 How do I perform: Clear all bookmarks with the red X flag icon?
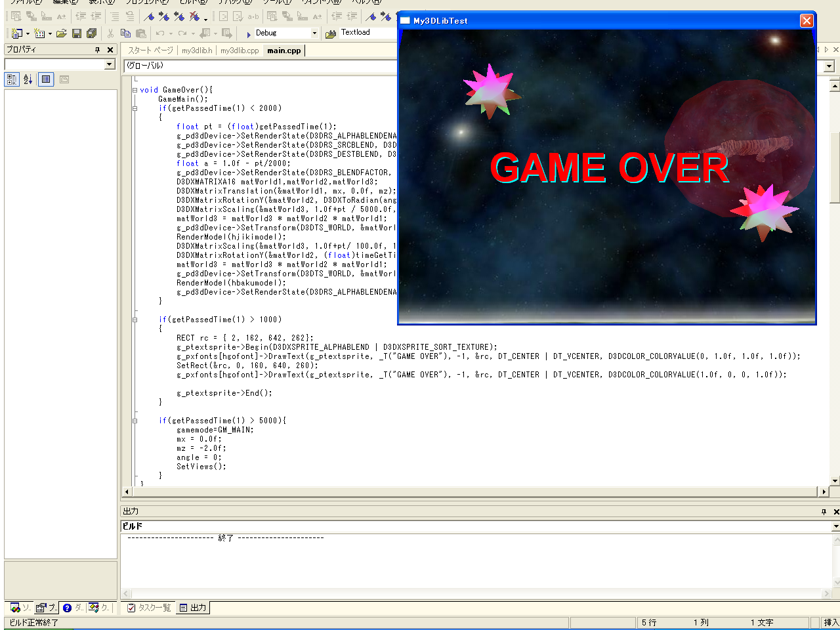point(194,17)
